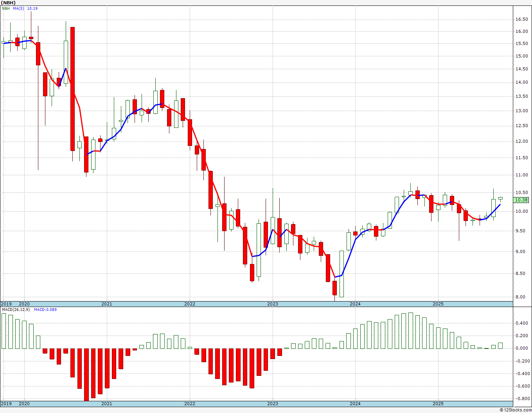This screenshot has width=532, height=413.
Task: Select the 15.50 price axis label
Action: click(521, 43)
